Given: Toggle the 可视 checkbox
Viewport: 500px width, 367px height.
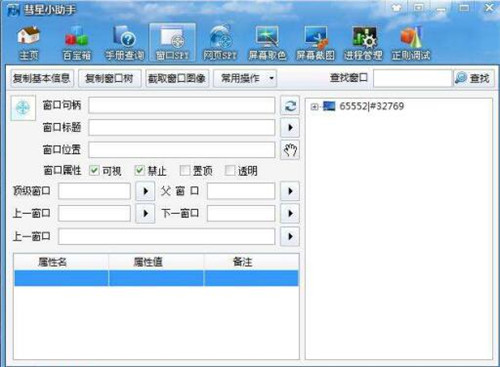Looking at the screenshot, I should (94, 171).
